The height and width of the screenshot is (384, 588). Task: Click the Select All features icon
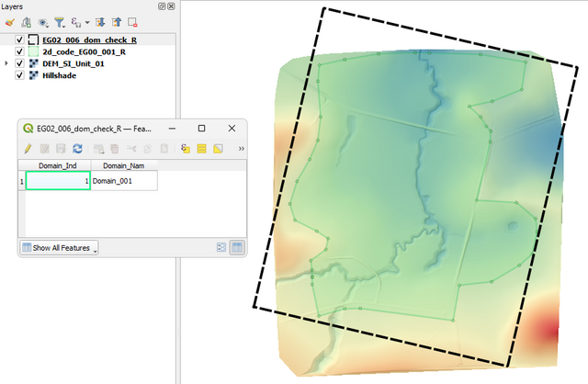pyautogui.click(x=201, y=148)
